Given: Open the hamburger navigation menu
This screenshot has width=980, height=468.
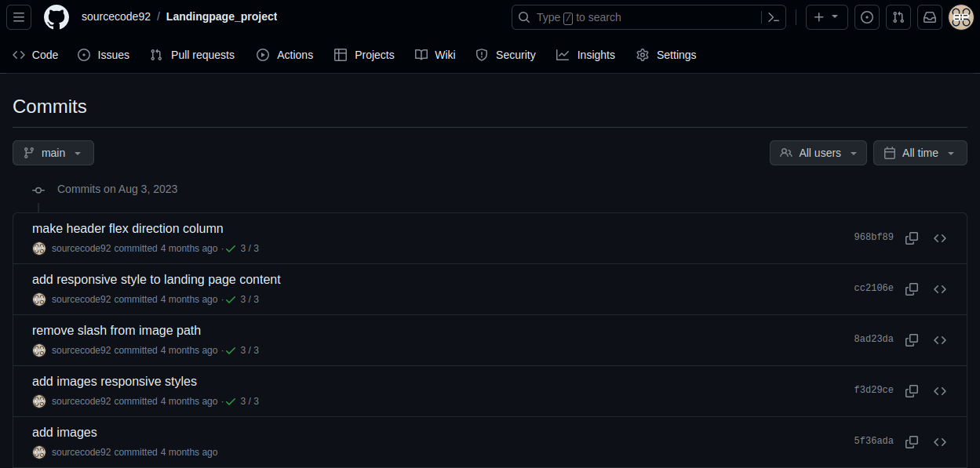Looking at the screenshot, I should coord(19,17).
